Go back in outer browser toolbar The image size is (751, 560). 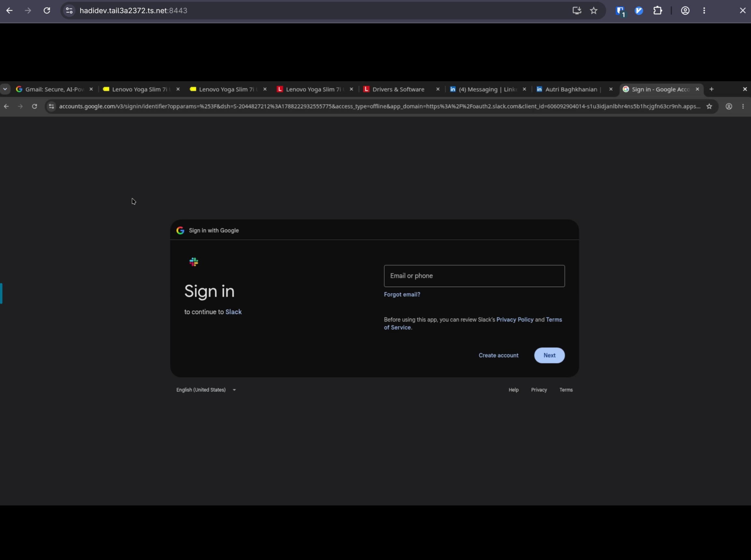[9, 10]
